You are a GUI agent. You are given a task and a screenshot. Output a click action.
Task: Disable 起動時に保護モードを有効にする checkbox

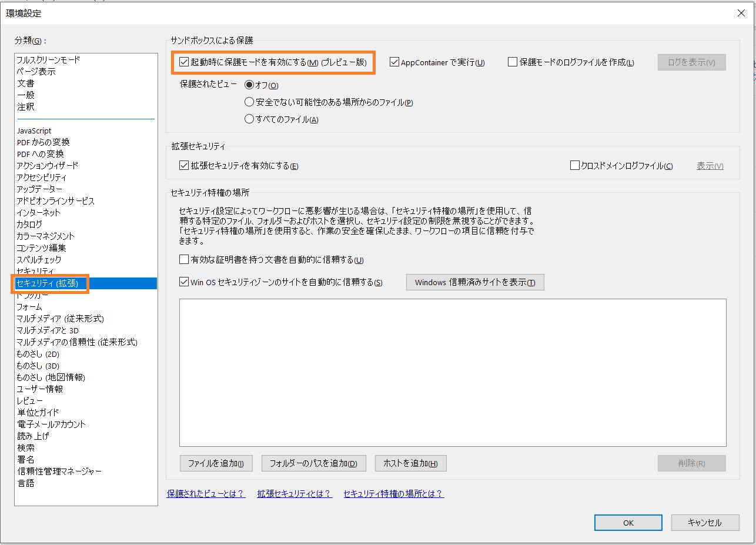(x=184, y=62)
